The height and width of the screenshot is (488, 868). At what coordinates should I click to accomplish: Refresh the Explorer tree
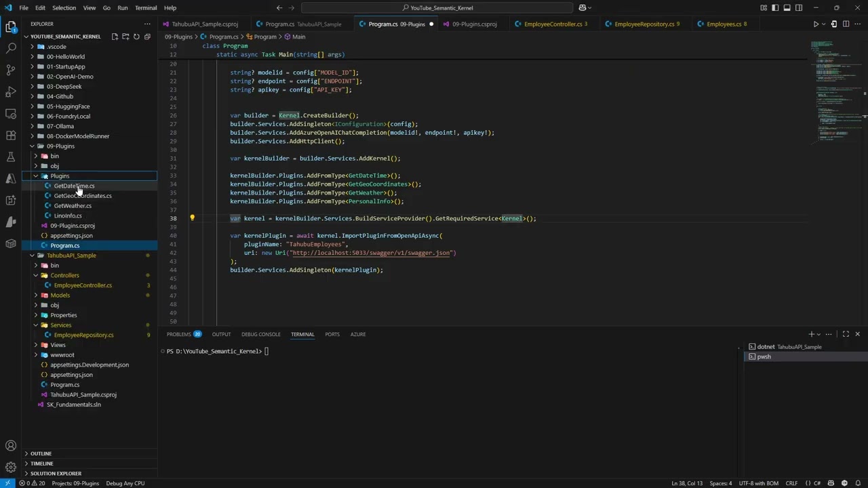pyautogui.click(x=136, y=37)
